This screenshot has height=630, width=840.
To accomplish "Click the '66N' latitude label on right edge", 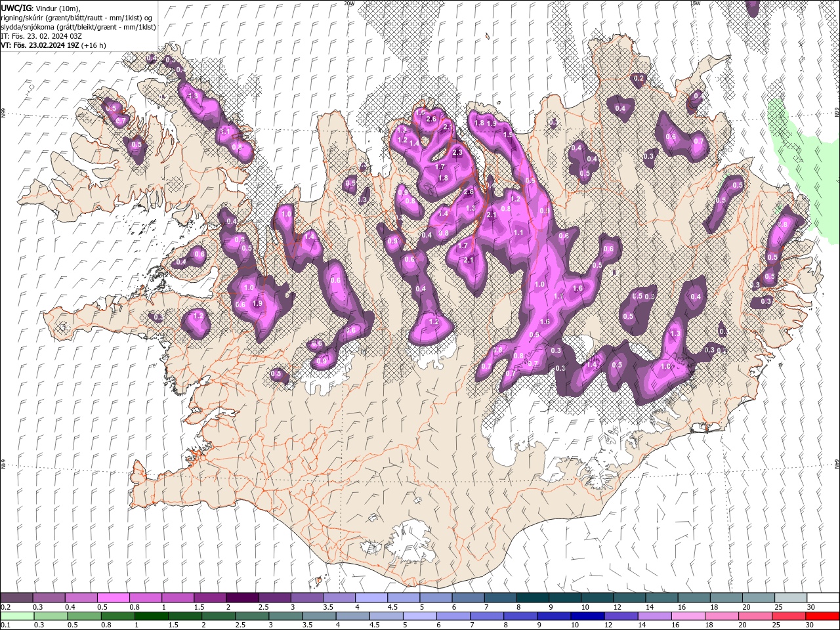I will coord(837,114).
